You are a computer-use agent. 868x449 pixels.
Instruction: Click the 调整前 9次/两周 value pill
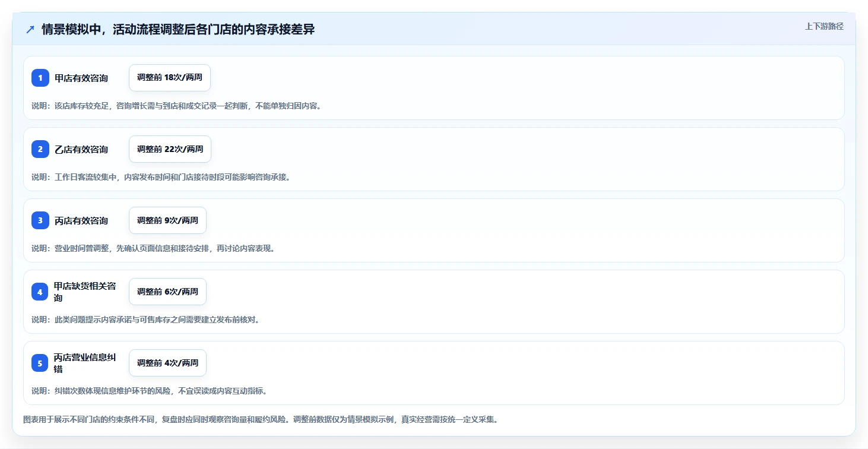167,220
